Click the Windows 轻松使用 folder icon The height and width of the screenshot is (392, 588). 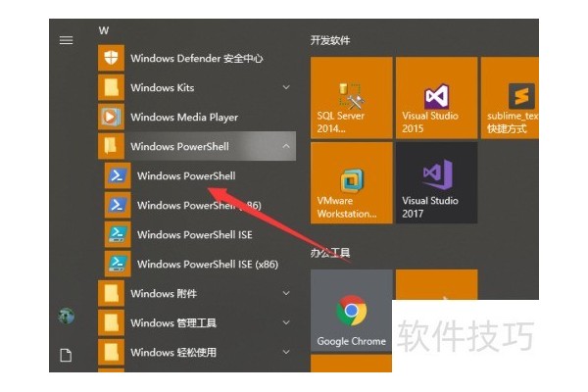pos(111,352)
